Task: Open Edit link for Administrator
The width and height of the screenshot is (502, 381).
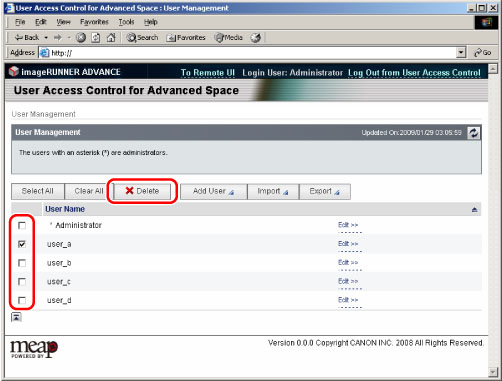Action: (348, 225)
